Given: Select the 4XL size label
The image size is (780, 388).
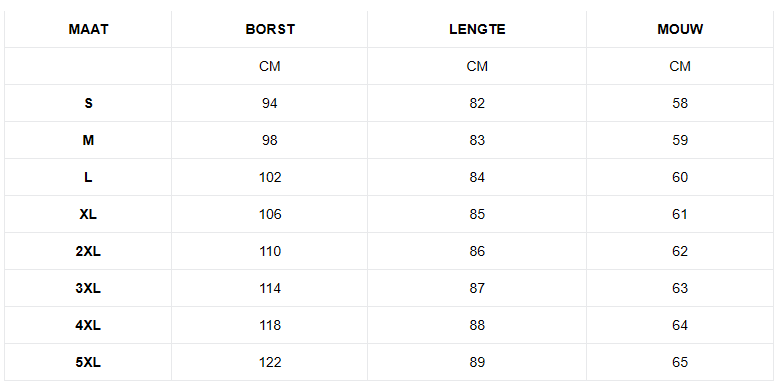Looking at the screenshot, I should (x=88, y=325).
